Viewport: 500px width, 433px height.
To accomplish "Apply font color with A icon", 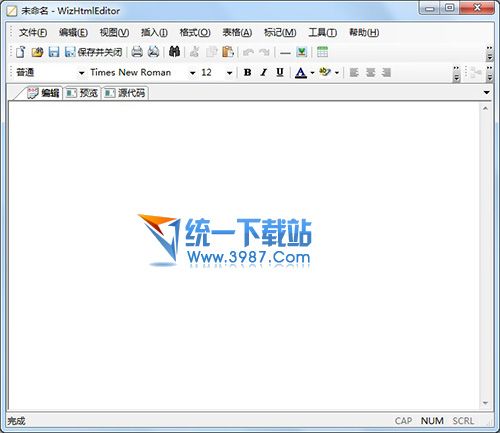I will [301, 73].
